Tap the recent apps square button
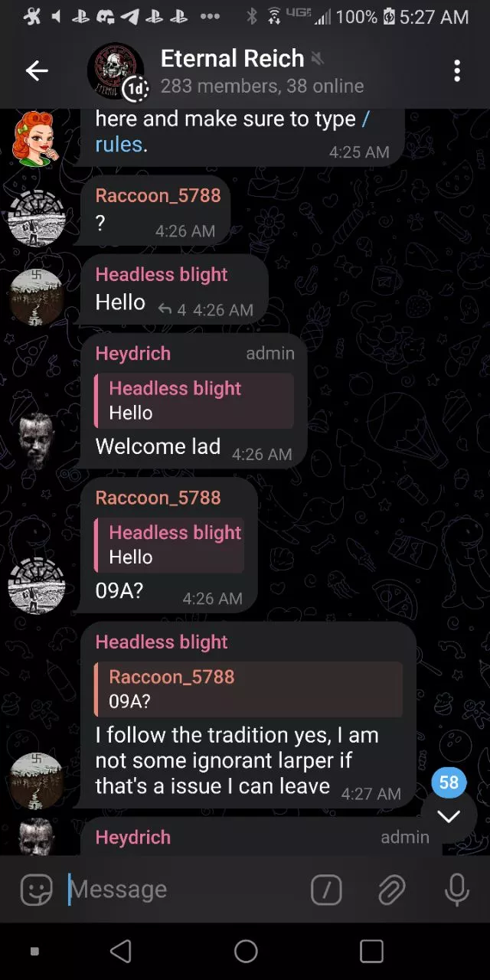 (x=371, y=951)
